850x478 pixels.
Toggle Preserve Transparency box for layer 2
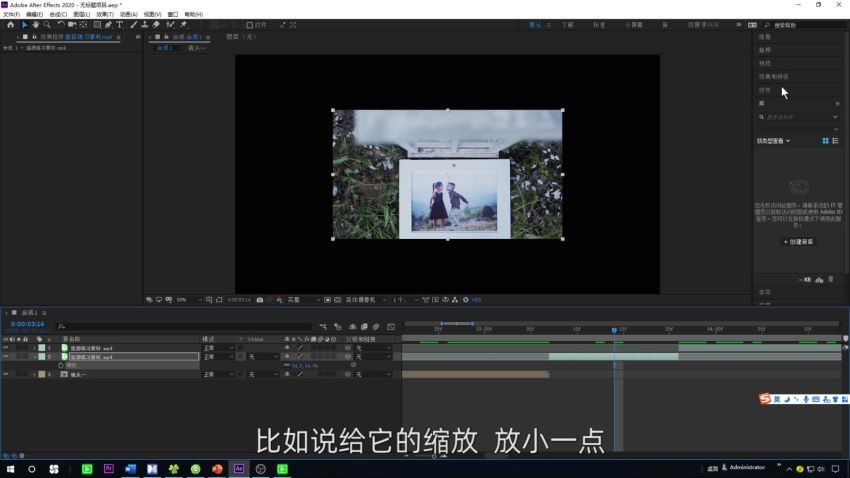coord(241,357)
